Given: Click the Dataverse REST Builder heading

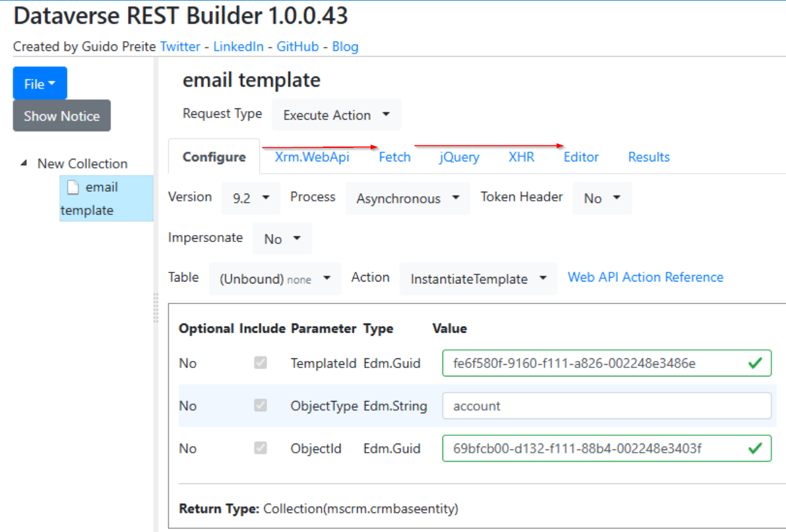Looking at the screenshot, I should tap(180, 16).
